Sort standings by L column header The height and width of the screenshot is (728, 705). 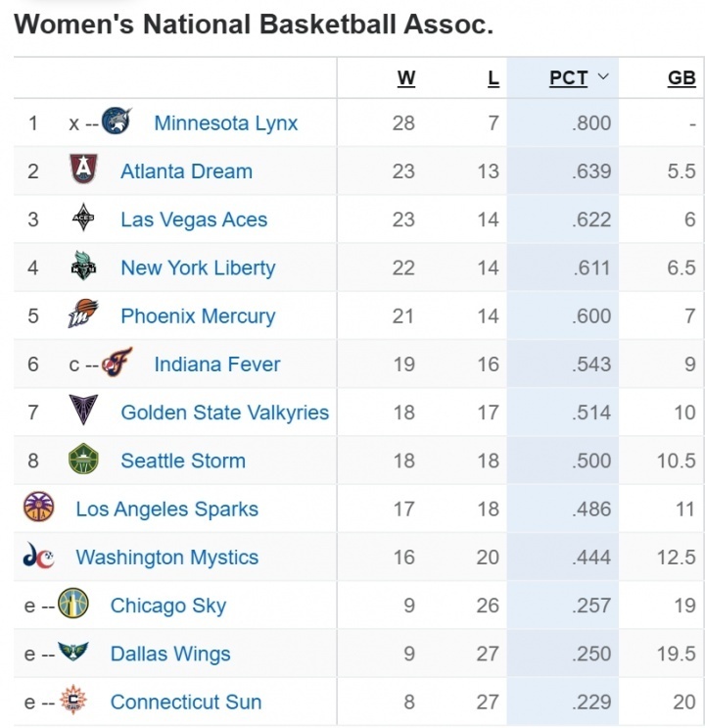coord(493,78)
